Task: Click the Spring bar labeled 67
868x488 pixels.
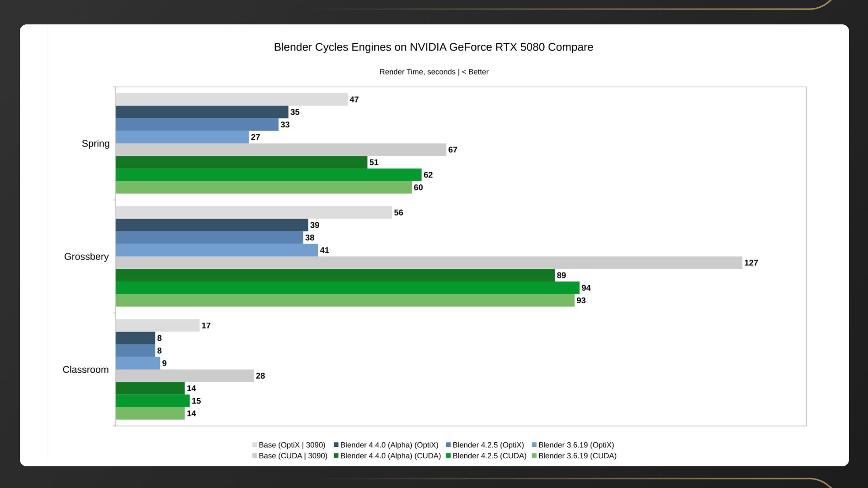Action: click(x=281, y=150)
